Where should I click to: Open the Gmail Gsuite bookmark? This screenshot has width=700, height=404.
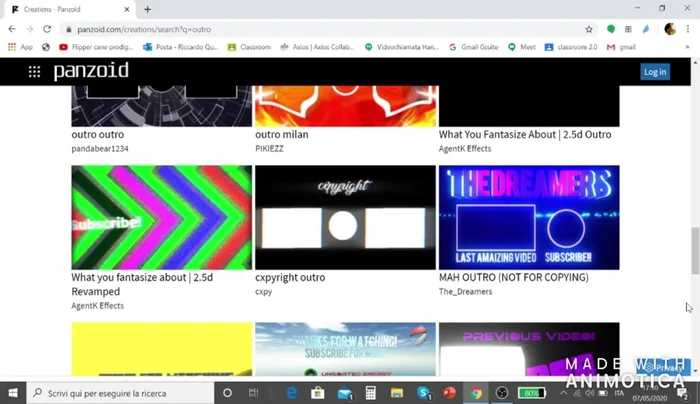tap(473, 47)
